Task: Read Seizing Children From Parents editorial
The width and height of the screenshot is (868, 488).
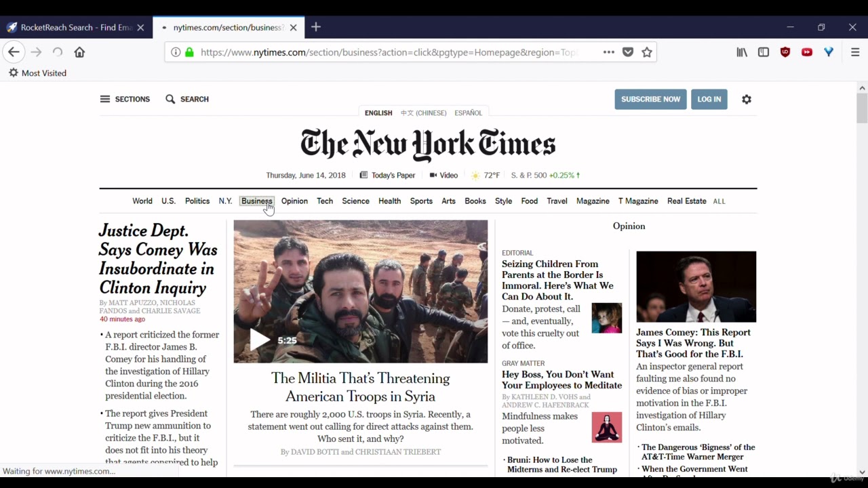Action: pyautogui.click(x=557, y=280)
